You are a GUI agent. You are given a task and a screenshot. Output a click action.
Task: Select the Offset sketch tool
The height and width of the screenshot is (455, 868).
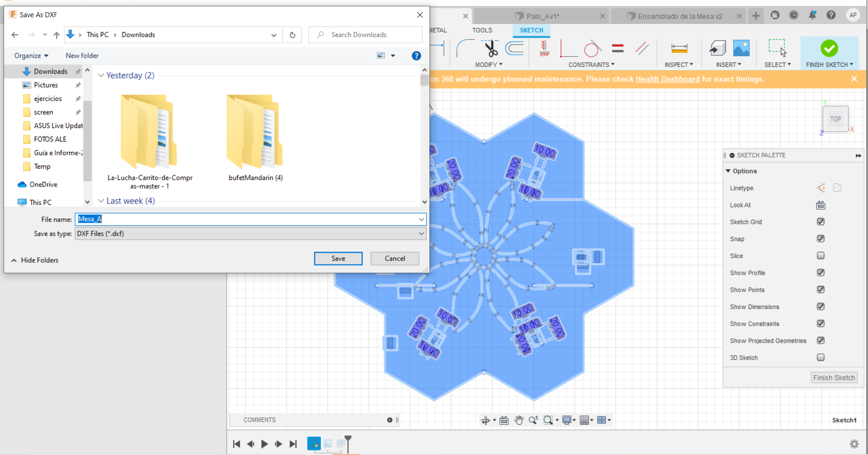tap(515, 48)
